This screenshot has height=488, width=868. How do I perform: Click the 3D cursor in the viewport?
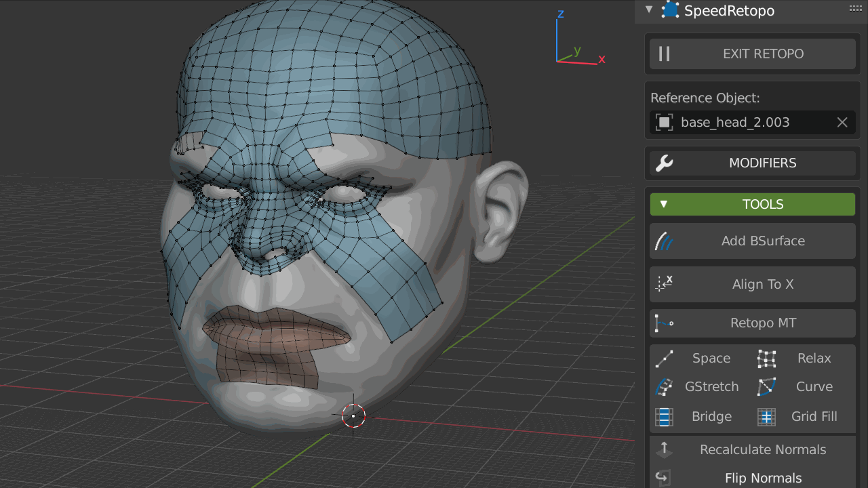(x=353, y=415)
